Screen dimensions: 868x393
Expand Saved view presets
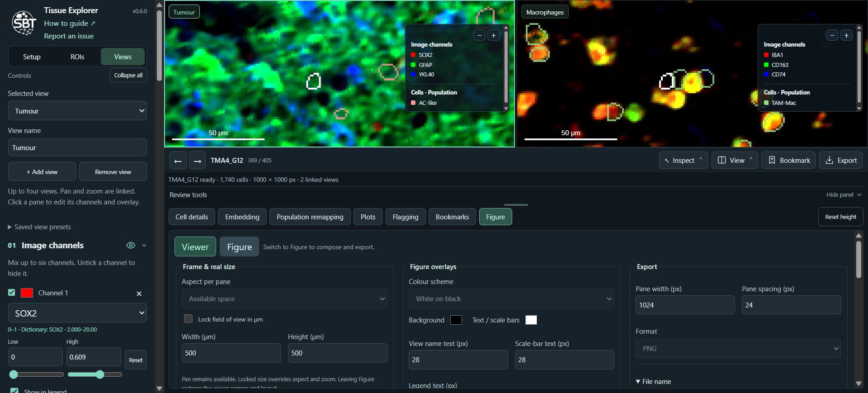click(x=39, y=227)
